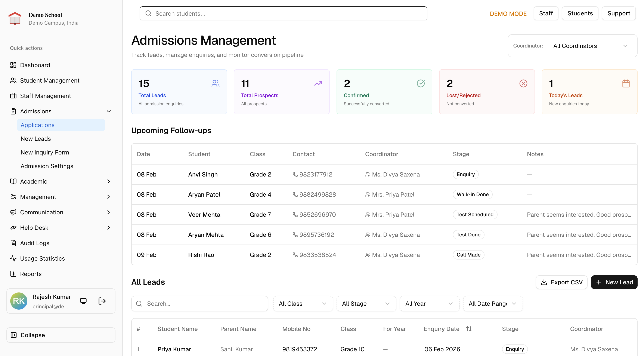Go to New Leads submenu item

tap(36, 139)
